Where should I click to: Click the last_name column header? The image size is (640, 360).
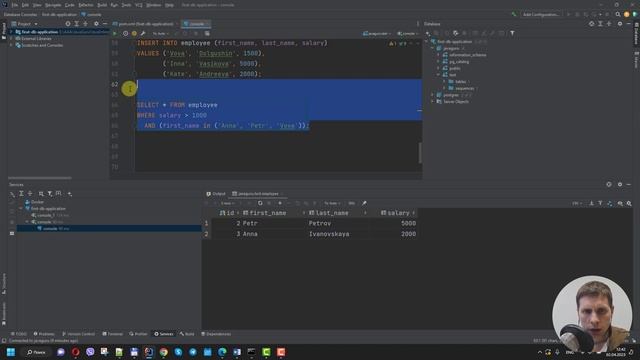[331, 213]
